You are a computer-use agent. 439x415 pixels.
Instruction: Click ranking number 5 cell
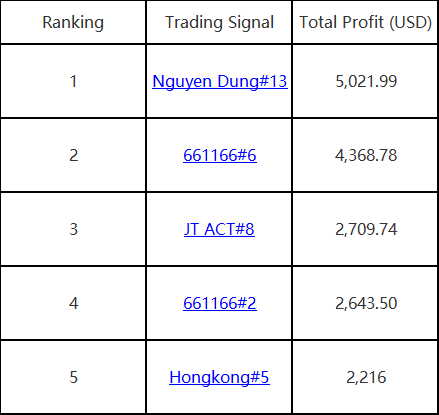tap(73, 377)
